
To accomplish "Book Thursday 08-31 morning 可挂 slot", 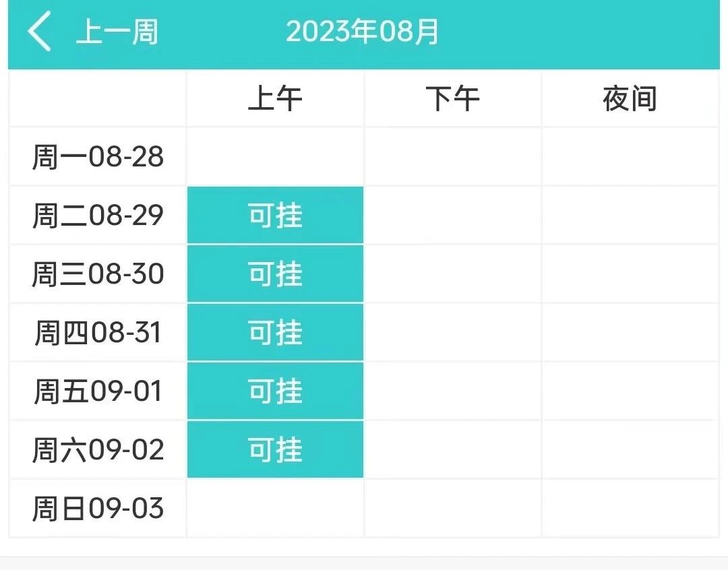I will (x=275, y=332).
